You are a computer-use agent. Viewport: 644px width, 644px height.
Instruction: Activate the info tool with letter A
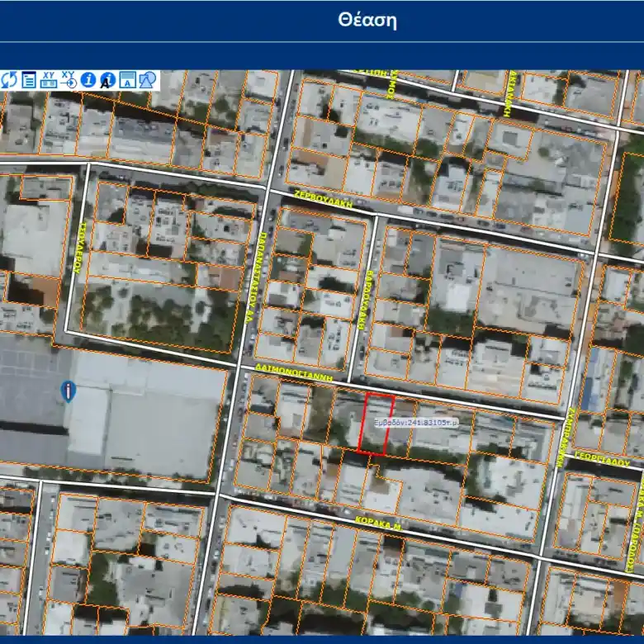107,80
